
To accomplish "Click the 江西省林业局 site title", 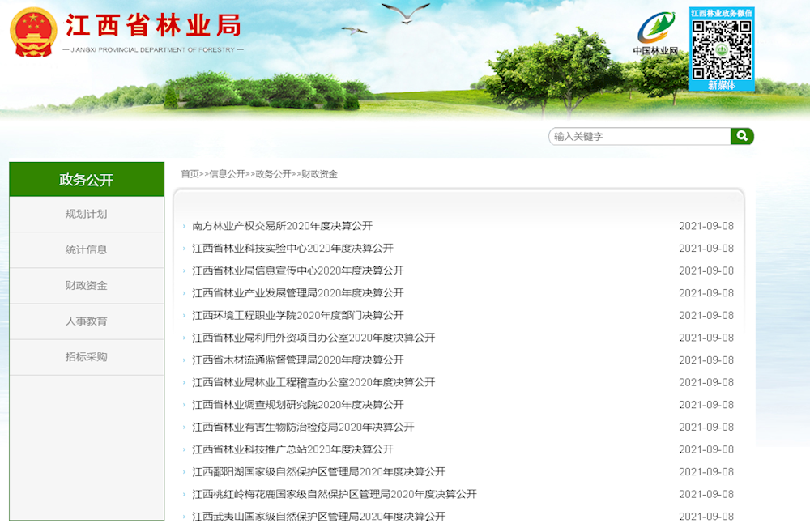I will point(153,26).
